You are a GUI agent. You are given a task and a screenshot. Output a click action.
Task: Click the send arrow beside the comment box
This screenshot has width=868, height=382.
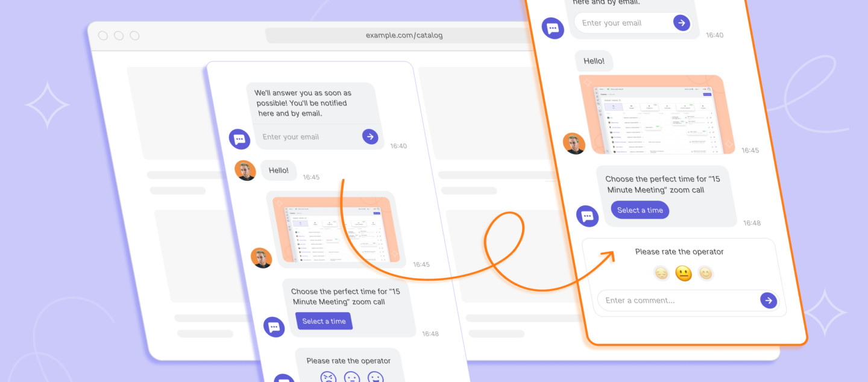coord(769,300)
